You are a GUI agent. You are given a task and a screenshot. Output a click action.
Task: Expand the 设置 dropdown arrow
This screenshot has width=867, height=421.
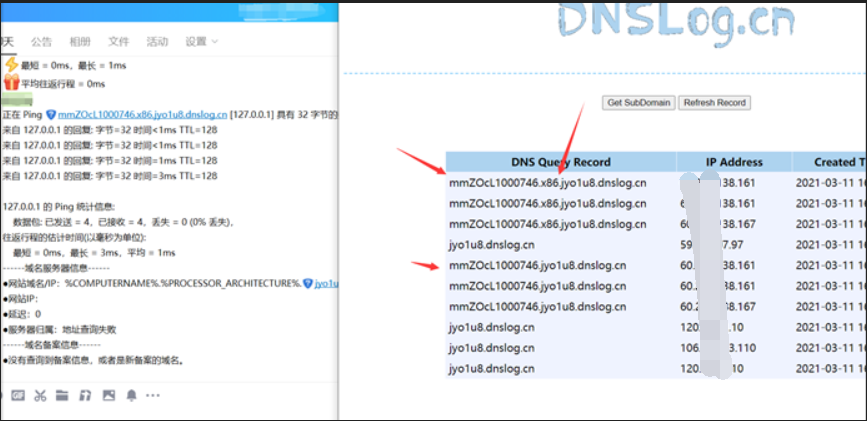[x=214, y=42]
